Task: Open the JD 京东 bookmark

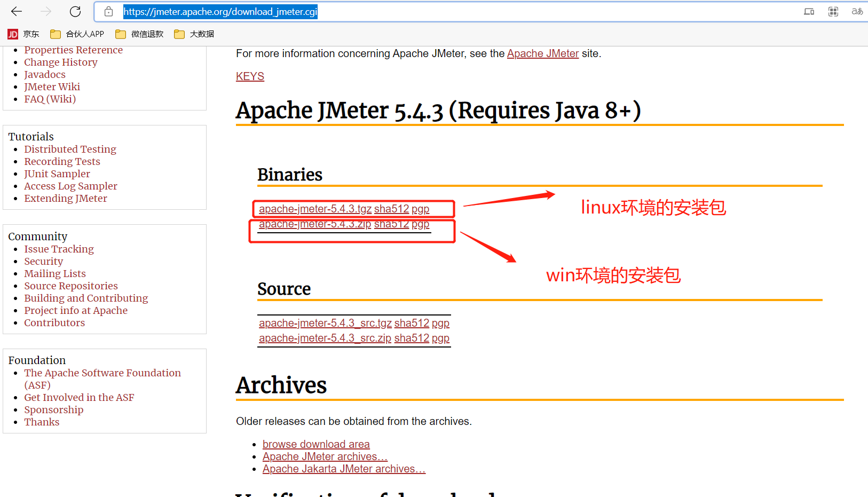Action: pos(23,34)
